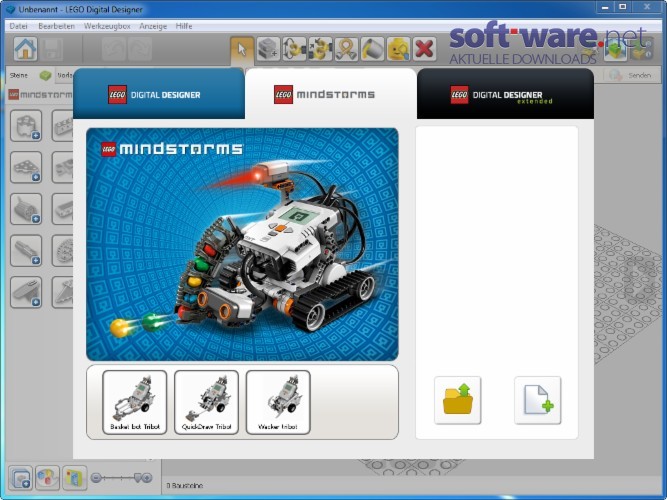Click the build mode brick icon
Image resolution: width=667 pixels, height=500 pixels.
[615, 49]
